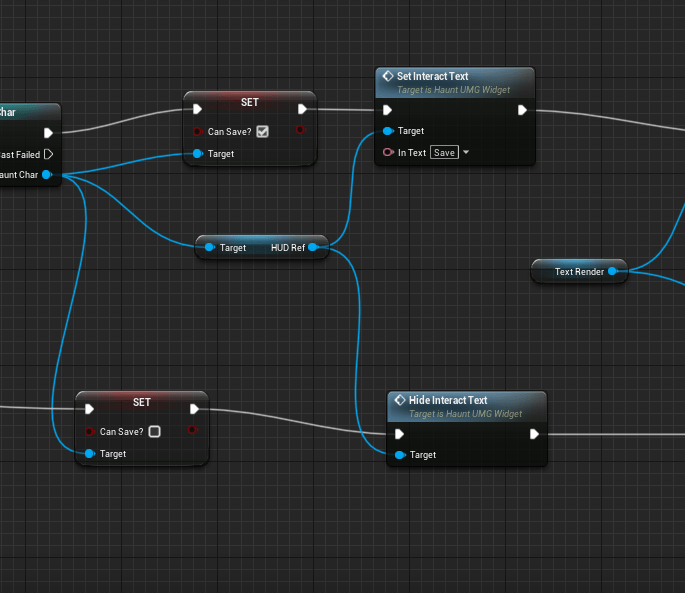Image resolution: width=685 pixels, height=593 pixels.
Task: Click Set Interact Text exec input pin
Action: click(388, 110)
